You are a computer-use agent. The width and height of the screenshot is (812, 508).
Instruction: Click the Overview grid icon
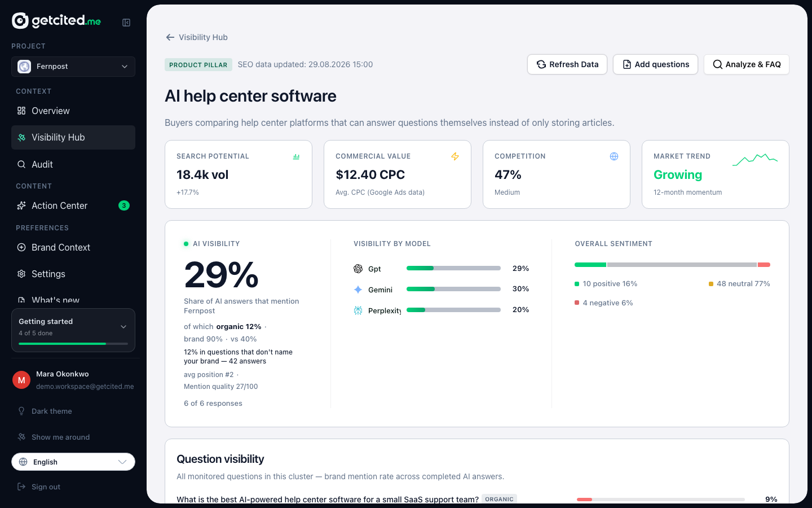21,111
